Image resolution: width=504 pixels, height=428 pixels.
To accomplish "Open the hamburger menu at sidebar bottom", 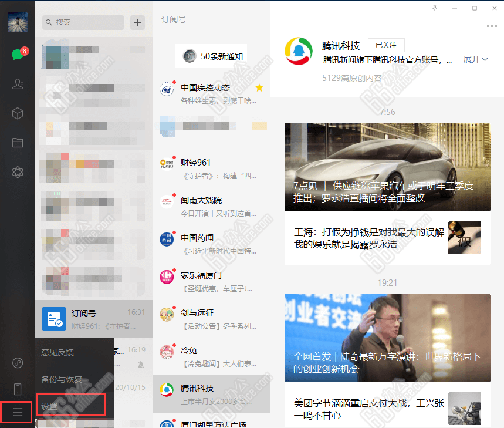I will point(18,412).
